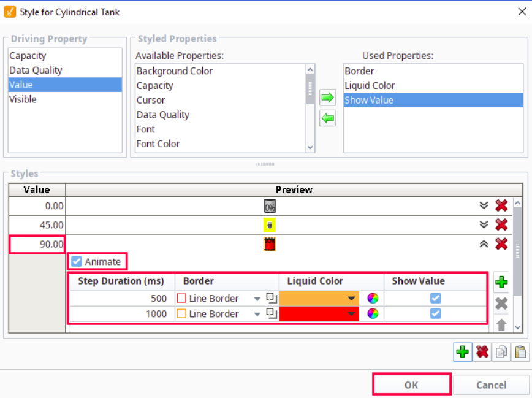This screenshot has height=398, width=532.
Task: Uncheck the Animate checkbox
Action: click(x=77, y=262)
